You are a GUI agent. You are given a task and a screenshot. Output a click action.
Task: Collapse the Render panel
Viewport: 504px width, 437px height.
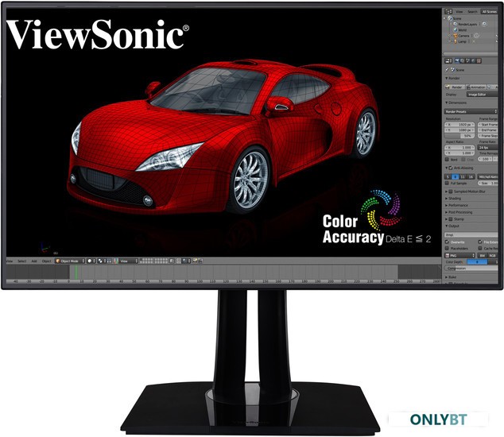(x=447, y=78)
